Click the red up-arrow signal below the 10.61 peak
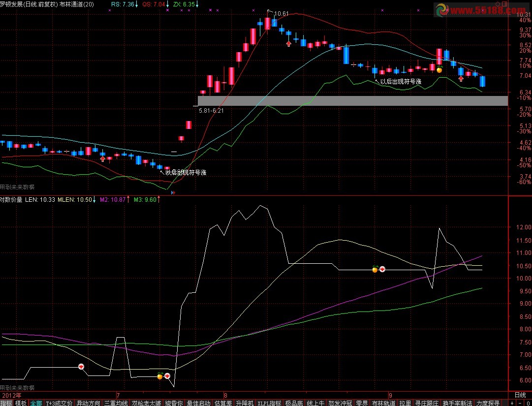Image resolution: width=532 pixels, height=406 pixels. [x=289, y=44]
